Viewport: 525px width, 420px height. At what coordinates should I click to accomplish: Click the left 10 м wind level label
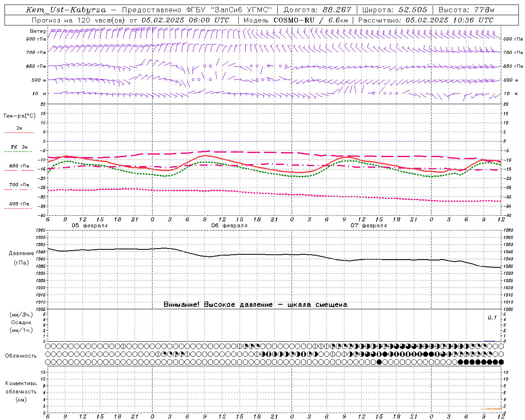39,94
